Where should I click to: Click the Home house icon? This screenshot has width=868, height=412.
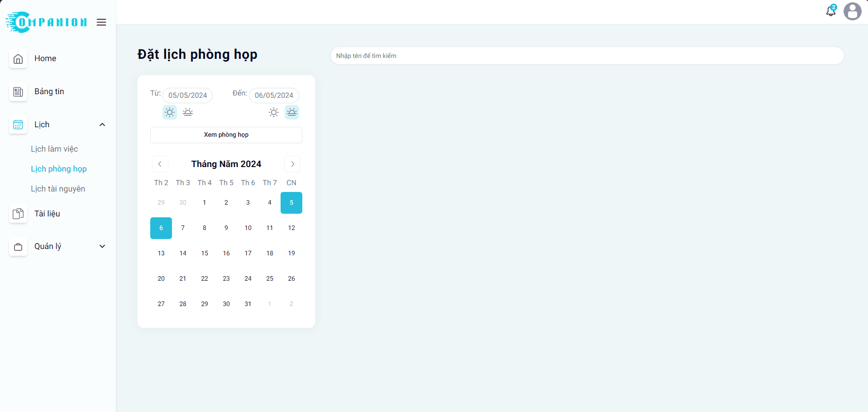[18, 59]
